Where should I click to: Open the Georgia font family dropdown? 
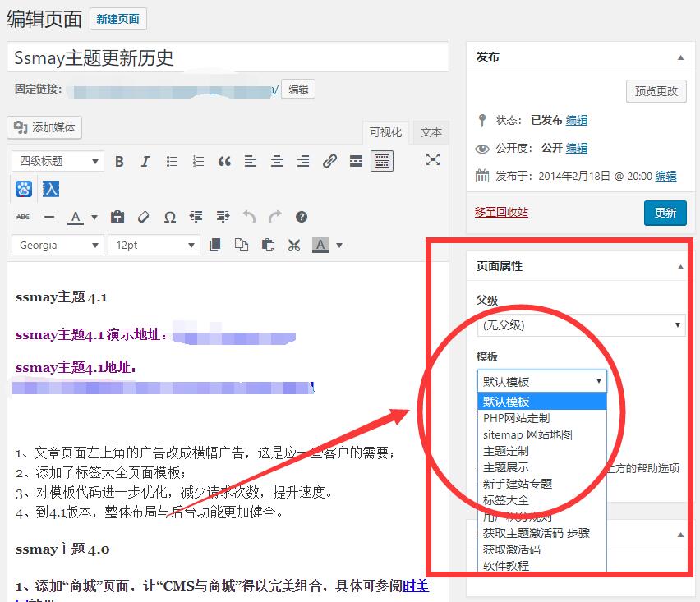click(58, 245)
